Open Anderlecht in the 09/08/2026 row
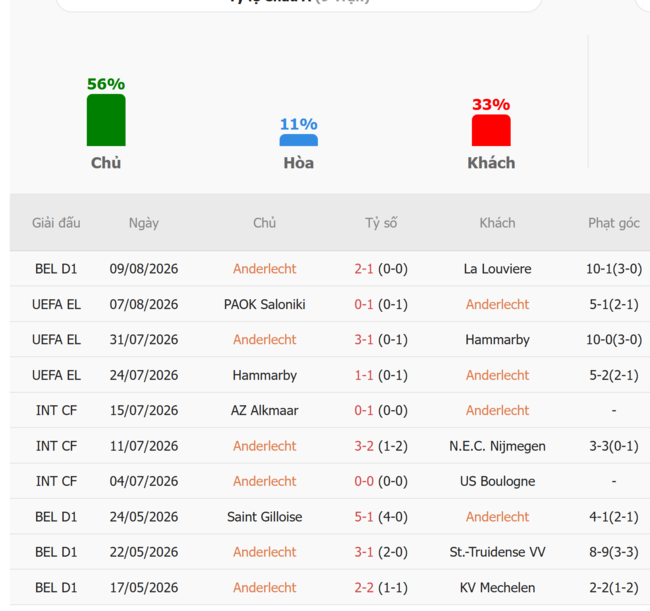The image size is (650, 611). [x=264, y=269]
